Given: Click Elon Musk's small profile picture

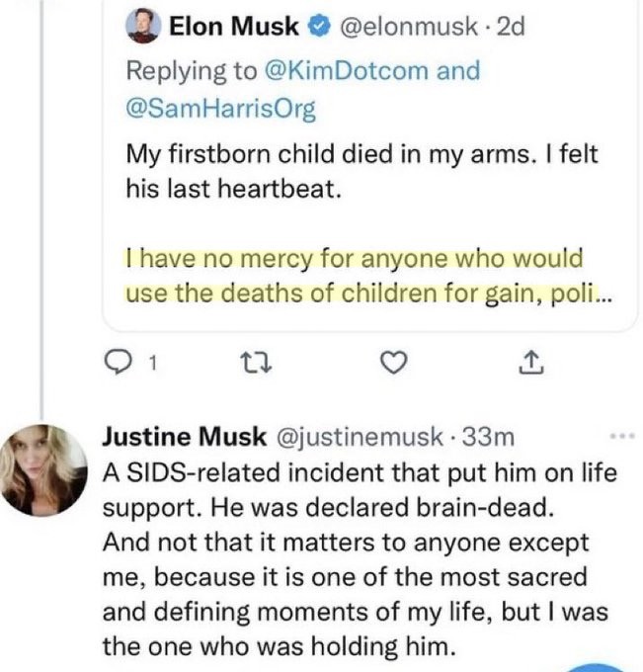Looking at the screenshot, I should click(144, 28).
